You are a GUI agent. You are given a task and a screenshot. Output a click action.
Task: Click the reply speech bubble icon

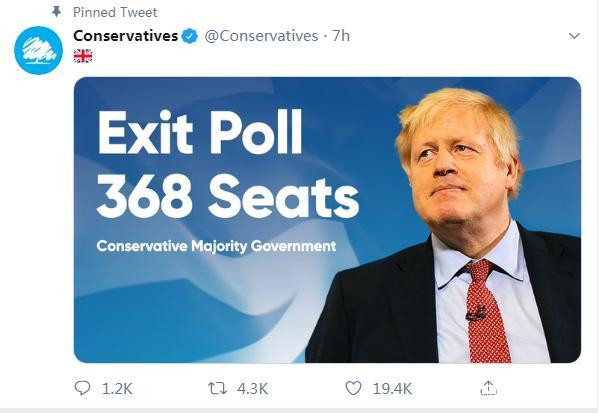[82, 388]
